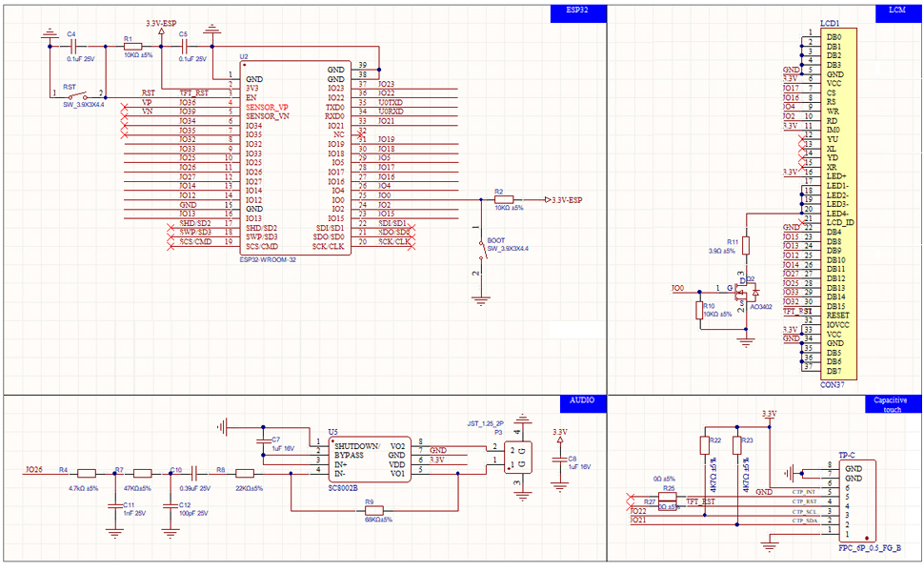
Task: Select the SC8002B audio amplifier chip
Action: tap(366, 460)
